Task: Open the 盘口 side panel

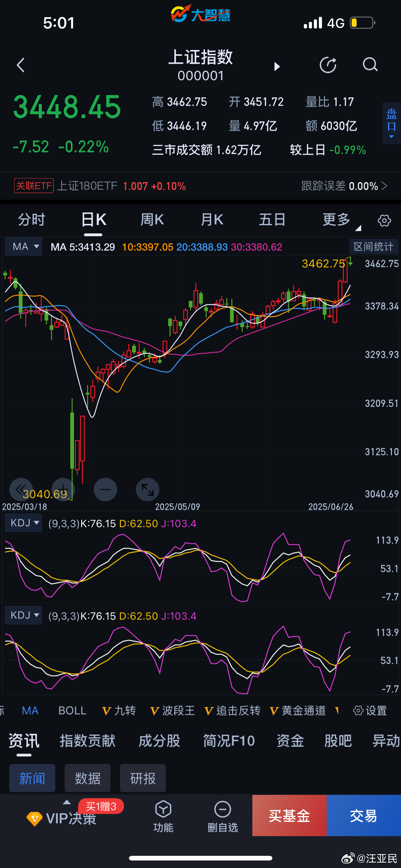Action: pos(391,123)
